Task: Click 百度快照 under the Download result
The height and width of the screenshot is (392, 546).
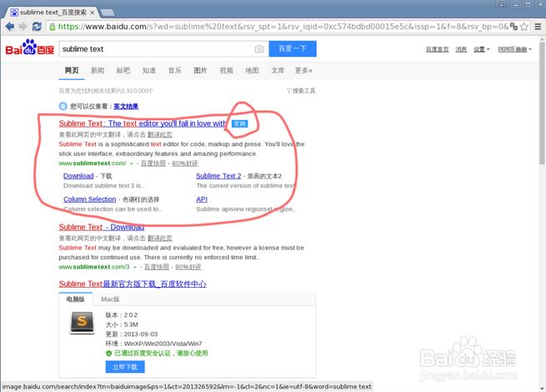Action: 157,267
